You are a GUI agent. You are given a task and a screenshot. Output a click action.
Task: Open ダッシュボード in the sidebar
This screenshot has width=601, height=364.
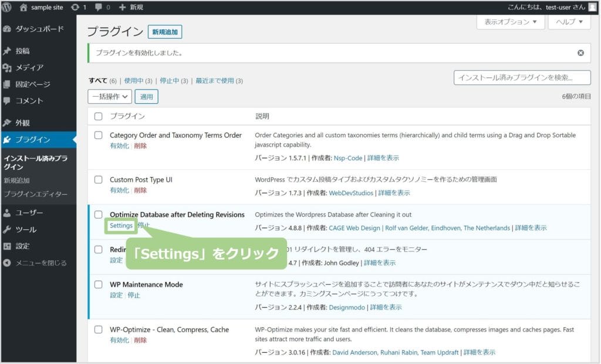(38, 29)
